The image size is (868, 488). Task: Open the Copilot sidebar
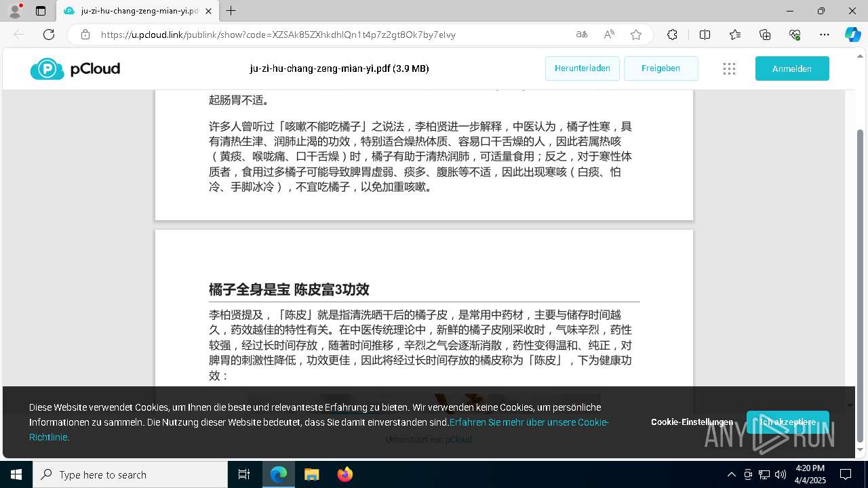coord(852,35)
